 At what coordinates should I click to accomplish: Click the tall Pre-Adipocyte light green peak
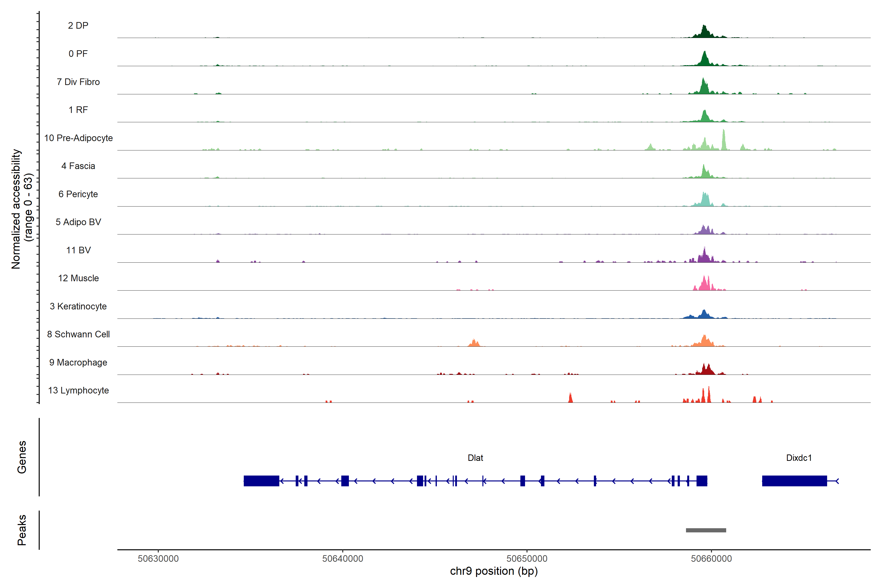(x=724, y=141)
